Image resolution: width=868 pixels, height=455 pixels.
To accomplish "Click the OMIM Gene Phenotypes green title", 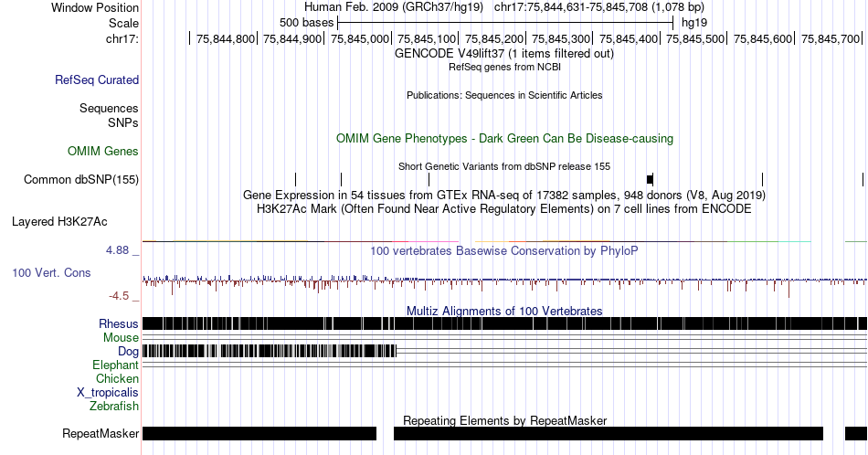I will coord(505,138).
